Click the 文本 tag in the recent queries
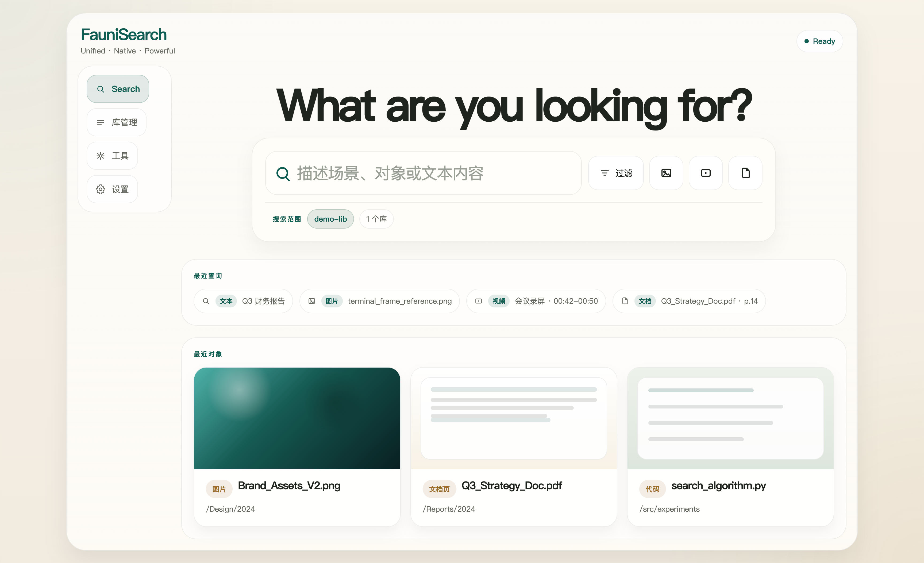This screenshot has height=563, width=924. 226,301
